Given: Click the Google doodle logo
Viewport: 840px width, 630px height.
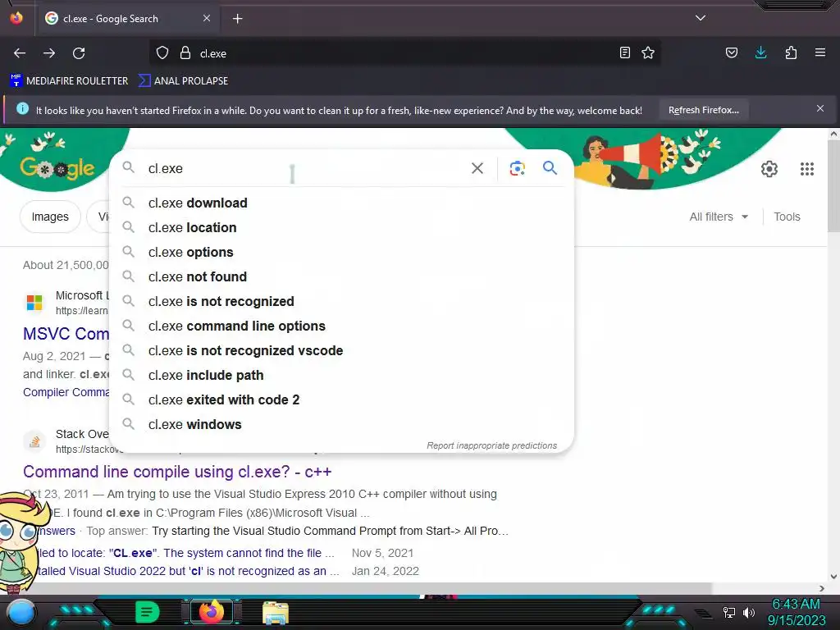Looking at the screenshot, I should [x=57, y=167].
